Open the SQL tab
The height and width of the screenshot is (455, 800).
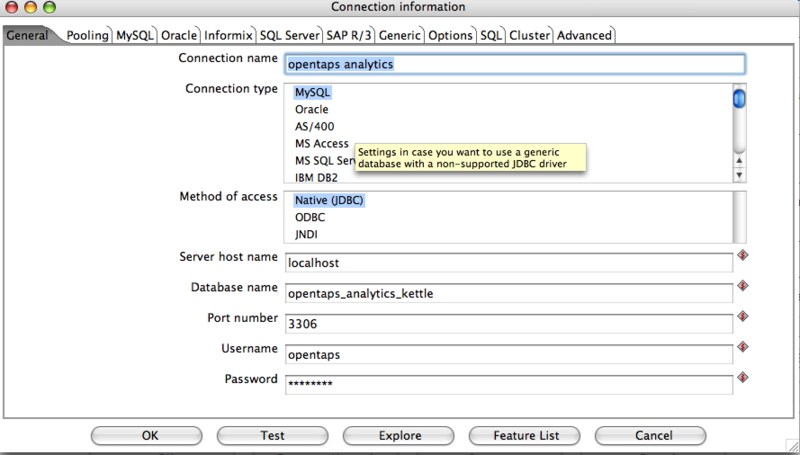coord(491,35)
